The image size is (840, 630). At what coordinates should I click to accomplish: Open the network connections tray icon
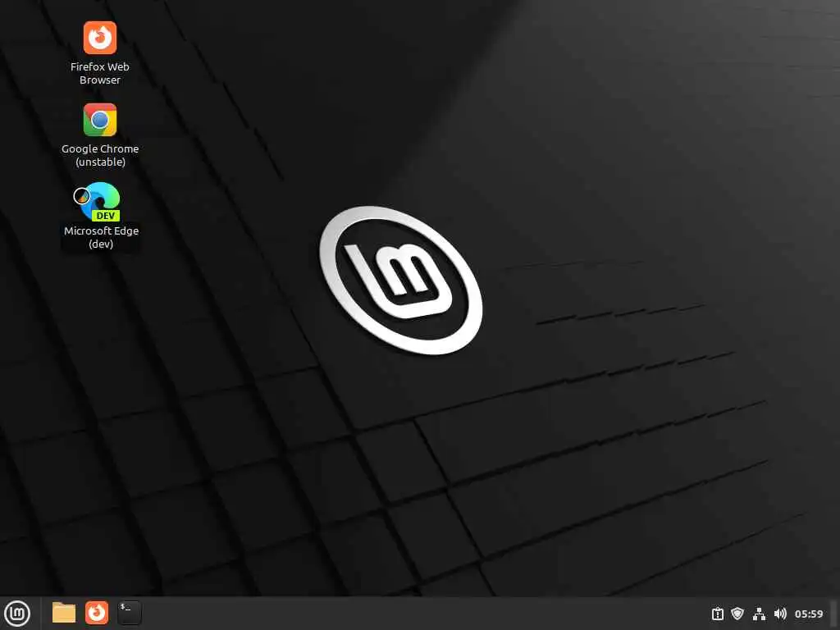pyautogui.click(x=759, y=614)
